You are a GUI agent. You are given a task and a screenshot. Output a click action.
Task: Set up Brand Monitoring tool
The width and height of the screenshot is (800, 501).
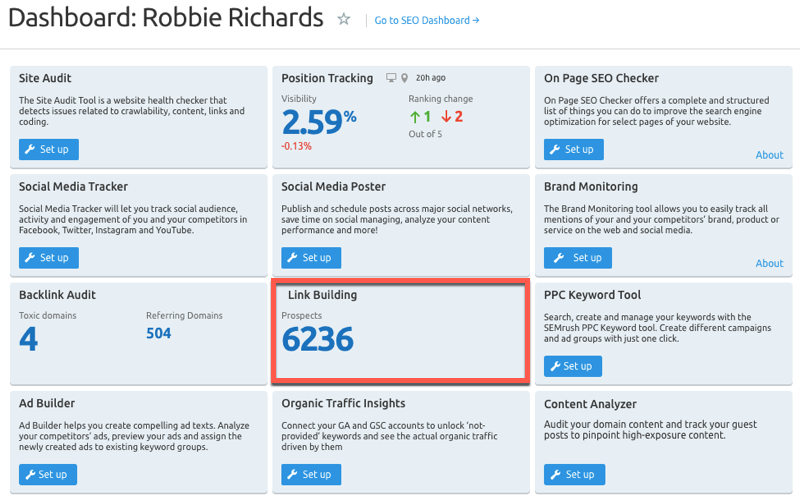click(573, 257)
